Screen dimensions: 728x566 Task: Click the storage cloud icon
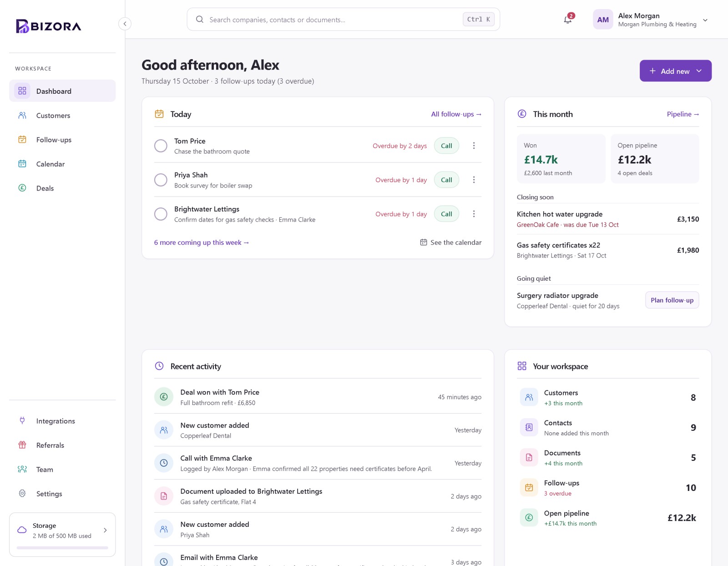22,530
